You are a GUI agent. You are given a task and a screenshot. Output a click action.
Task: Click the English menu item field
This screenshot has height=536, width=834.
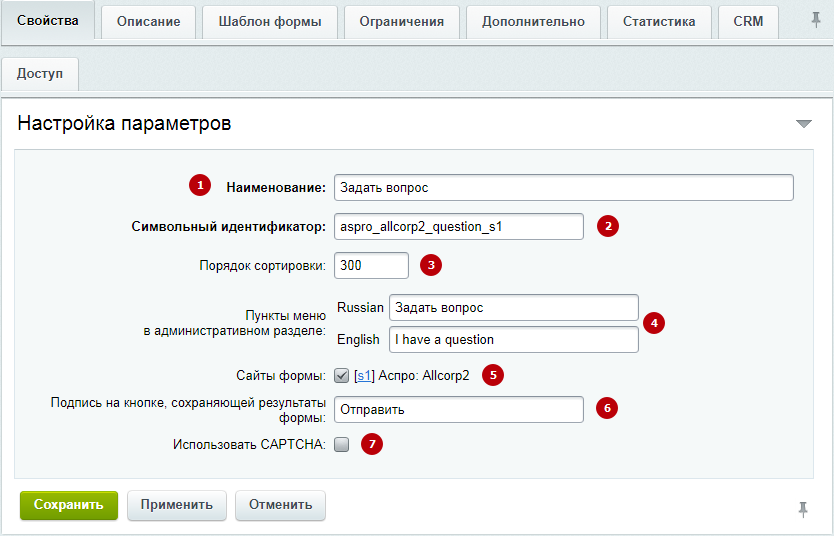(x=514, y=340)
